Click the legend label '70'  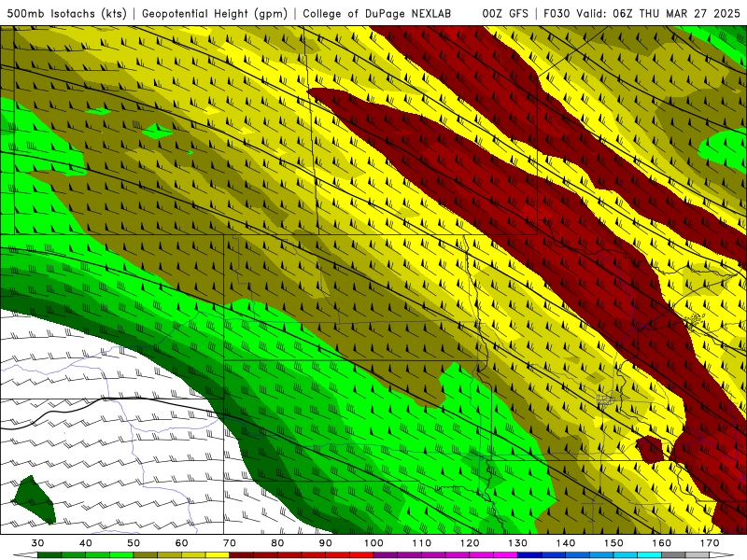pos(230,543)
